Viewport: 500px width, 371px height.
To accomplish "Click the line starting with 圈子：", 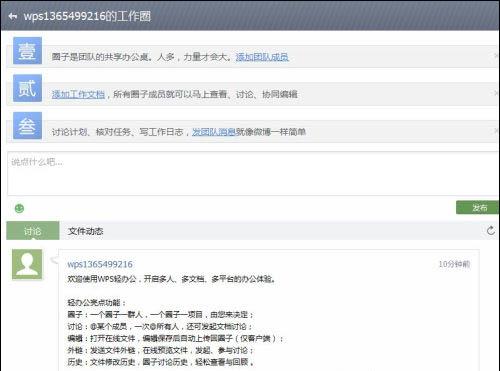I will (x=161, y=314).
